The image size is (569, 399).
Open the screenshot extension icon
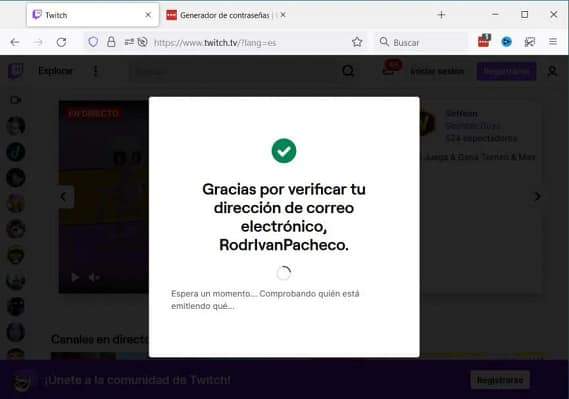tap(529, 42)
